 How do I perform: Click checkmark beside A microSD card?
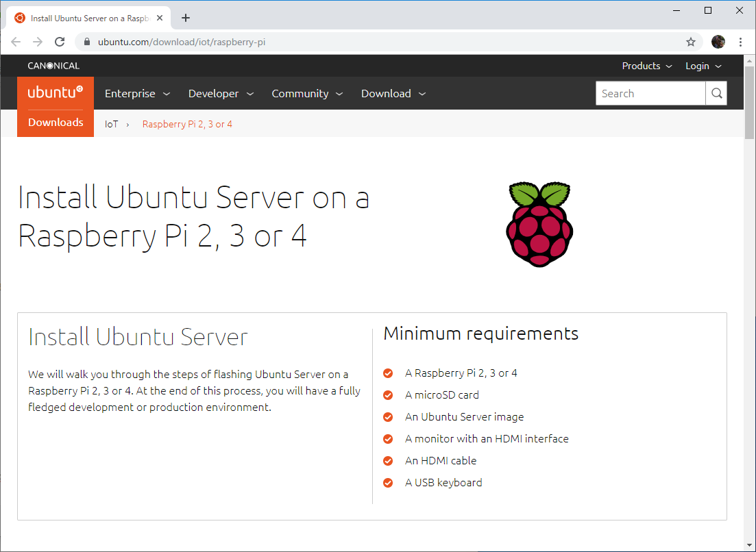coord(388,395)
